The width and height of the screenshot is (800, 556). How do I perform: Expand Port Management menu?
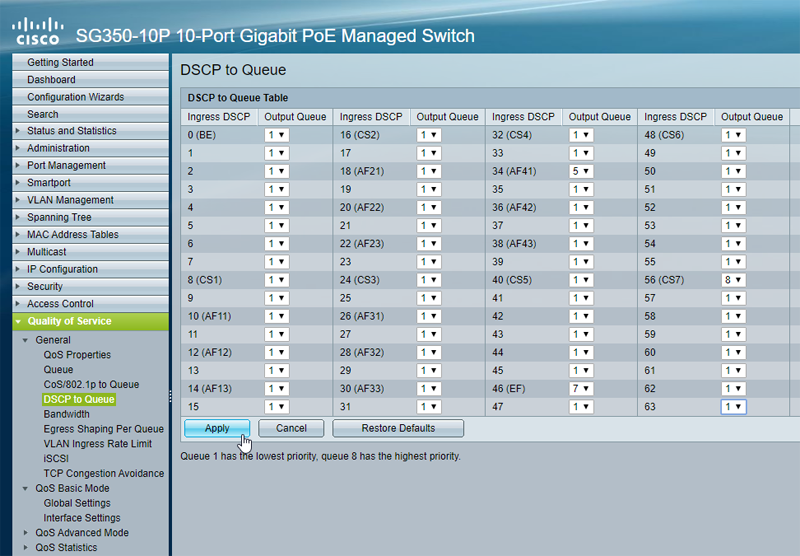90,166
